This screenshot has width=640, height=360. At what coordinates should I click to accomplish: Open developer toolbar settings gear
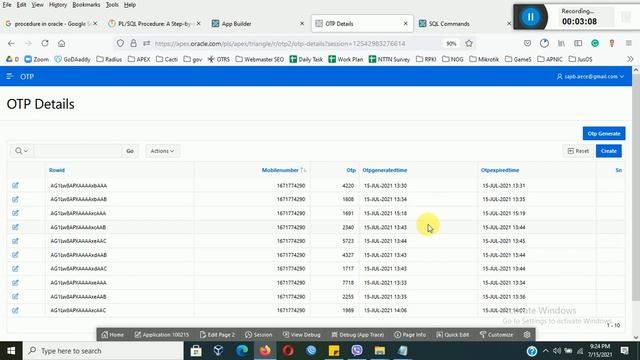(527, 335)
